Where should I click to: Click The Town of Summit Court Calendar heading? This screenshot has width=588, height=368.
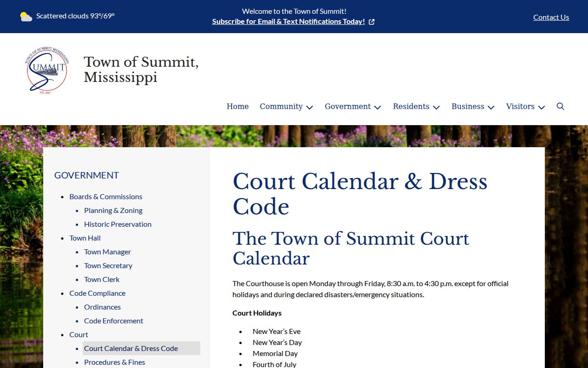pos(351,248)
